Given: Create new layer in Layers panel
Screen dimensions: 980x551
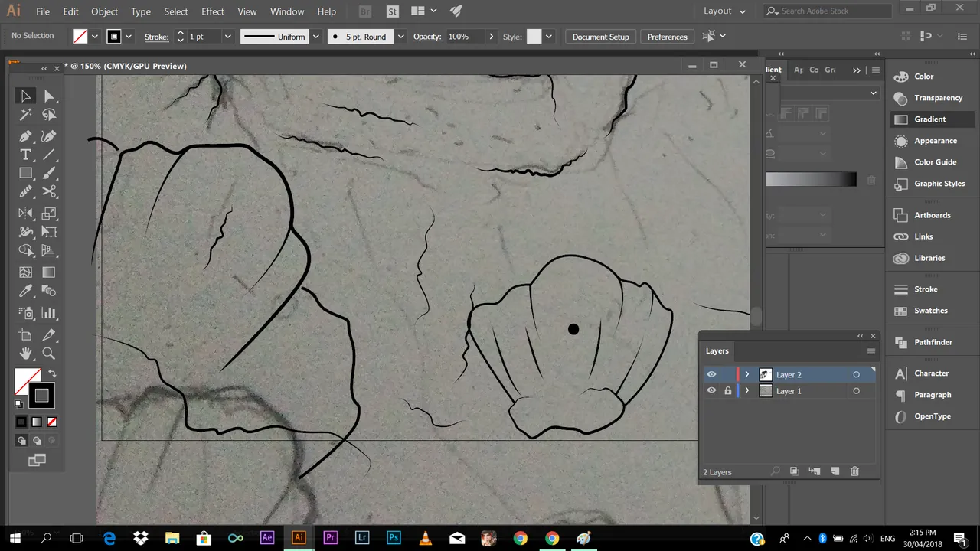Looking at the screenshot, I should coord(835,471).
